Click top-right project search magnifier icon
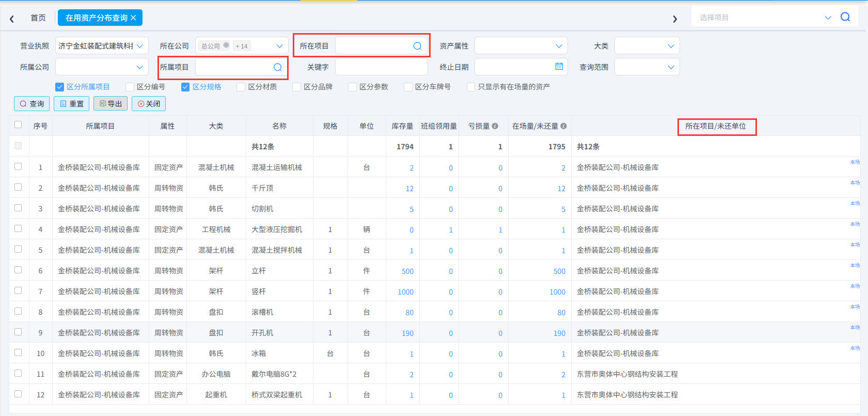This screenshot has height=416, width=868. [x=845, y=17]
